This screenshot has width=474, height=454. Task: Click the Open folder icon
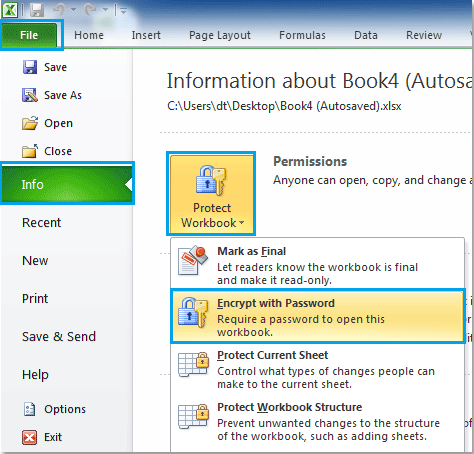(x=30, y=123)
